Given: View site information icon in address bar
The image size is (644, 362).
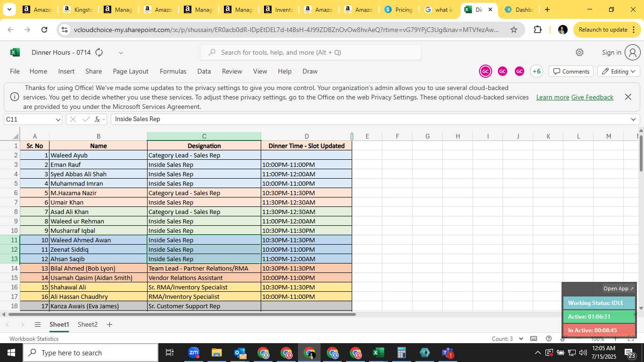Looking at the screenshot, I should [65, 30].
